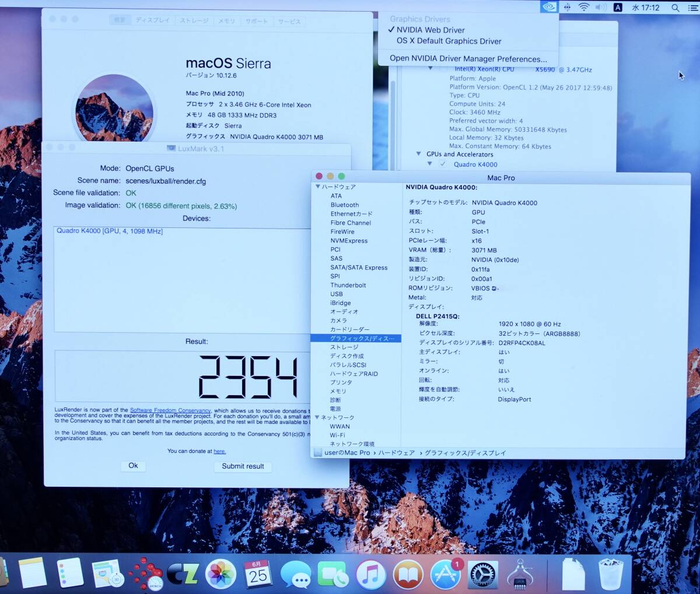Open the Wi-Fi status menu

pyautogui.click(x=583, y=7)
